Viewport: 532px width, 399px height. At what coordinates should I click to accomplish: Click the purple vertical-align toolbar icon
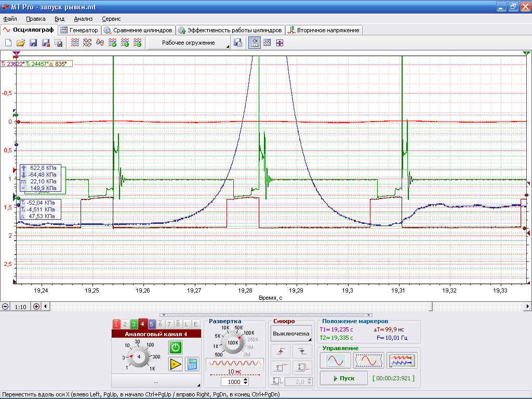coord(280,43)
